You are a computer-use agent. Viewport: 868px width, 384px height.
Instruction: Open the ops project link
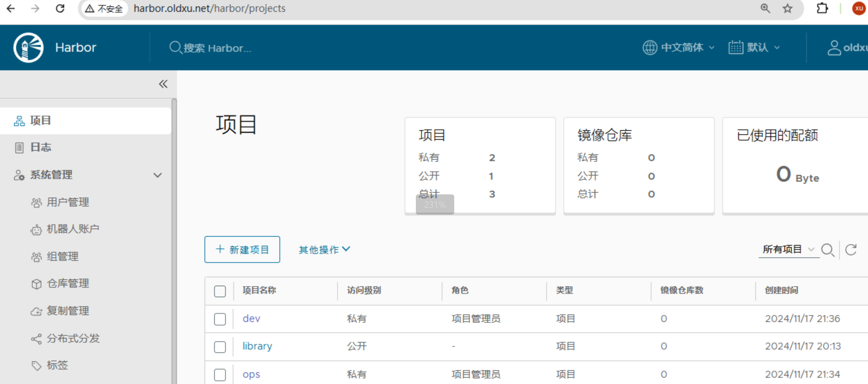pyautogui.click(x=251, y=374)
